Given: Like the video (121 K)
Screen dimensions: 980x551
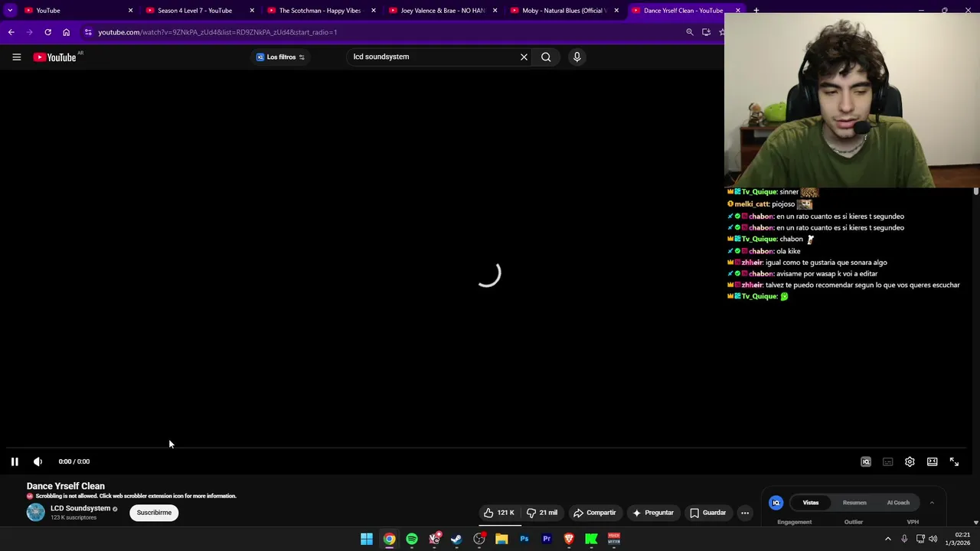Looking at the screenshot, I should tap(498, 513).
